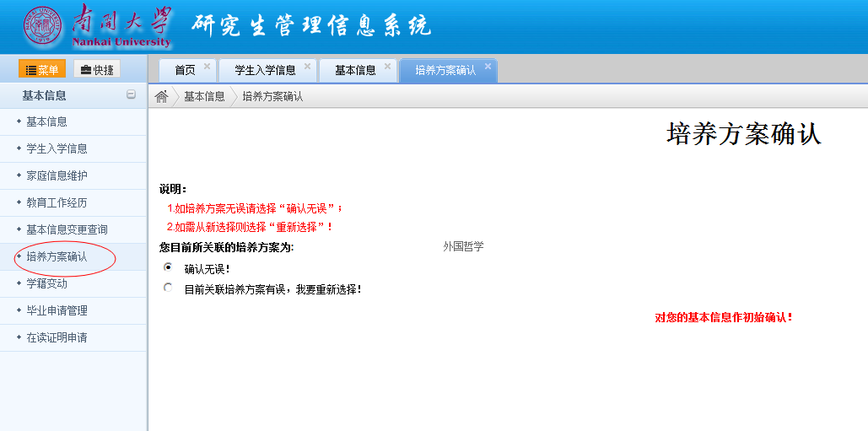Open the 快捷 shortcuts button
868x431 pixels.
97,70
